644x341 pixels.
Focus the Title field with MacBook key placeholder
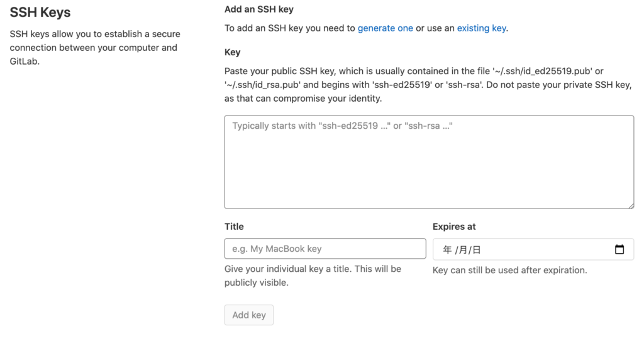[325, 249]
